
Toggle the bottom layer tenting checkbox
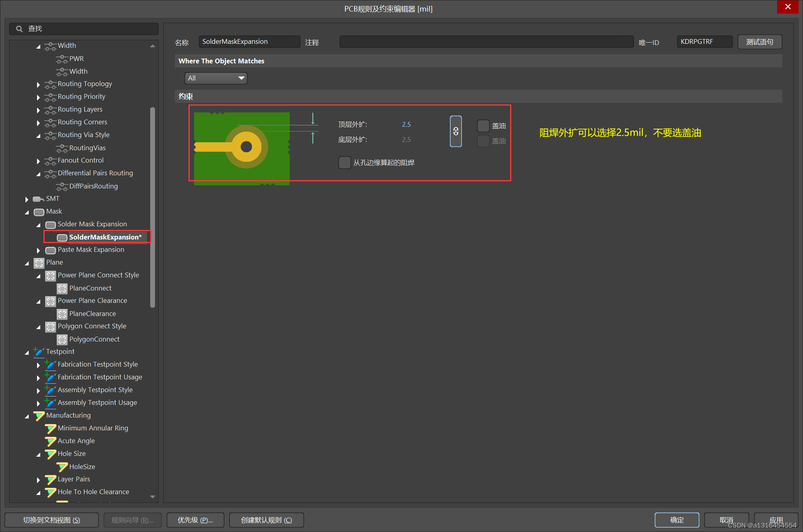coord(483,141)
